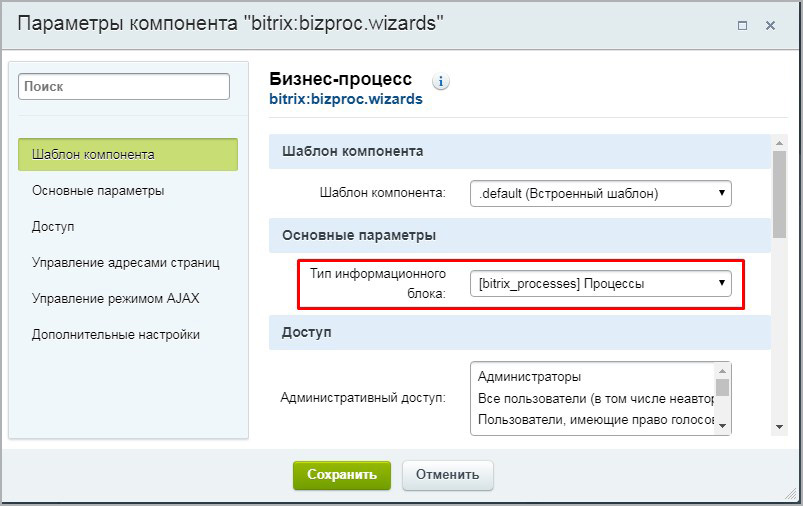Choose Пользователи, имеющие право голосовать option

coord(591,422)
